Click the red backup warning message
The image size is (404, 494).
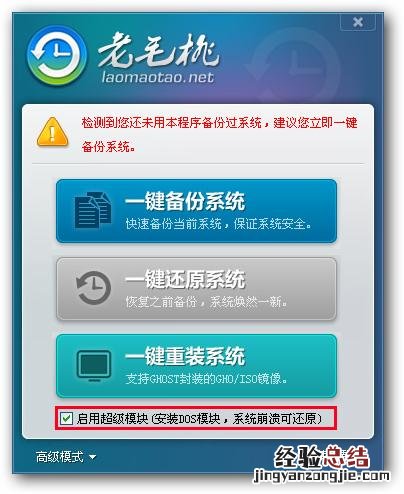220,134
